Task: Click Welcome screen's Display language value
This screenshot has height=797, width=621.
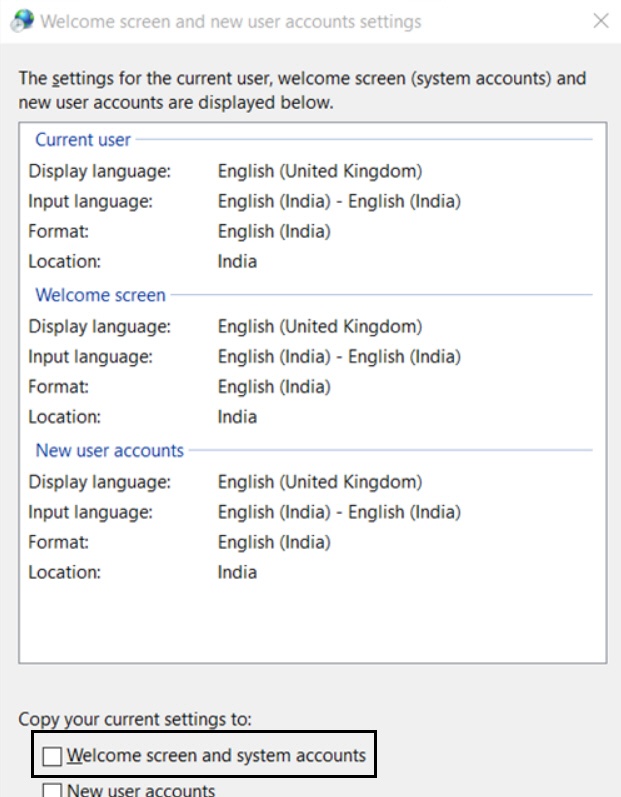Action: pos(320,326)
